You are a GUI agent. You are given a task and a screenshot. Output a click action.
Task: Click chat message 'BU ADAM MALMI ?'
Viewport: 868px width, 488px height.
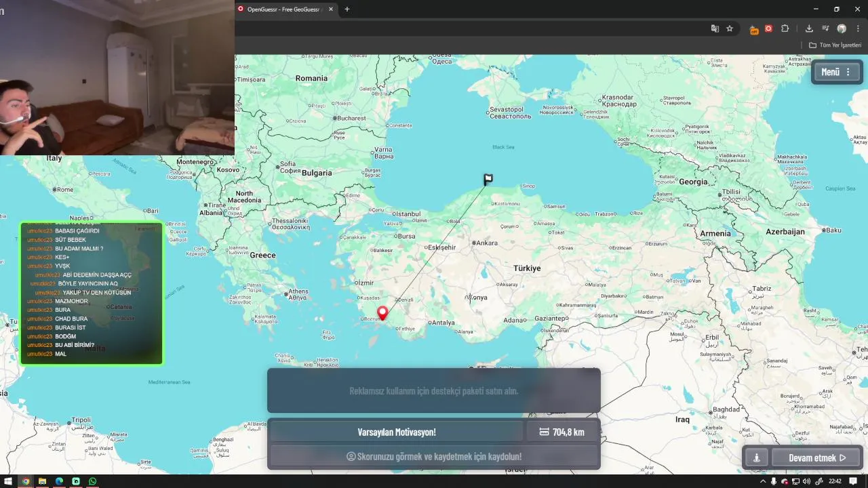79,249
